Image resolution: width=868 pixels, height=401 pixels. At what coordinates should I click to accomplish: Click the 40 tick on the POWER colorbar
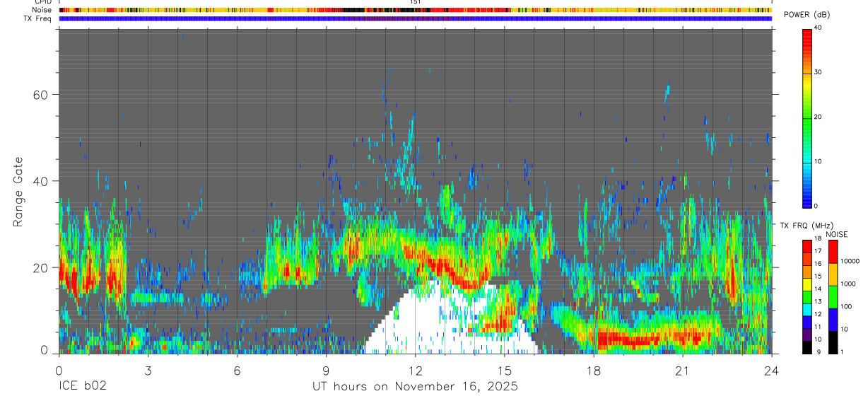coord(817,28)
